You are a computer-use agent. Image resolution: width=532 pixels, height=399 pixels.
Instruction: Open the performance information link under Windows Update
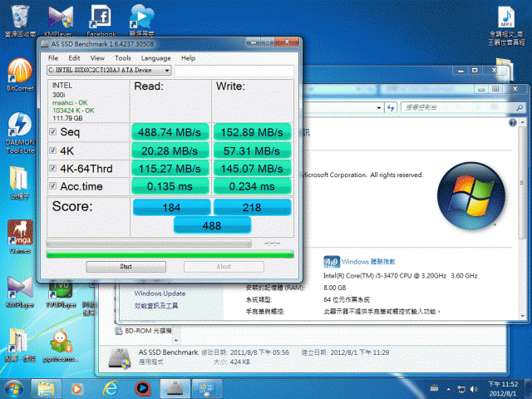[x=156, y=306]
